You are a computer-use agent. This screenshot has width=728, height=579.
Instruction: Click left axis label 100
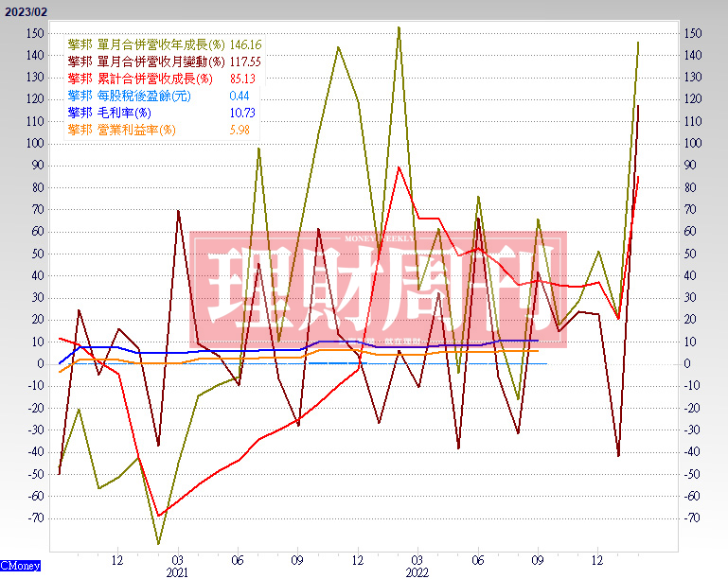click(x=35, y=144)
